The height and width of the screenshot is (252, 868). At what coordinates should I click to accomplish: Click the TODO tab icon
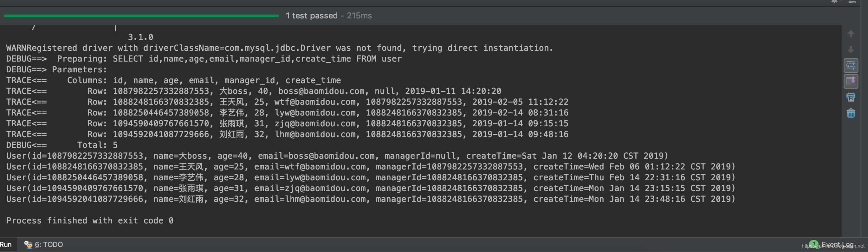(28, 244)
